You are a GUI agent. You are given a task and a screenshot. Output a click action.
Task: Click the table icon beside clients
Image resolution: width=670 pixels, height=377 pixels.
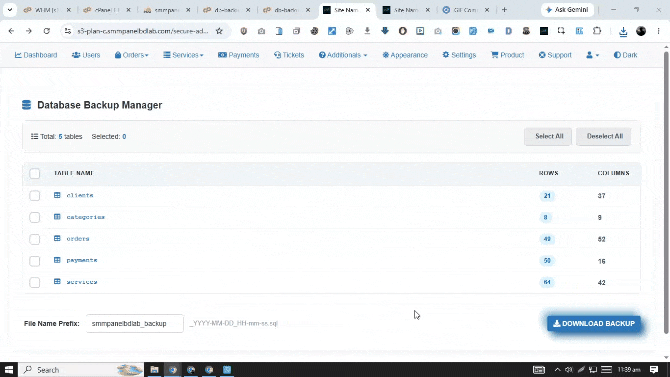[x=57, y=195]
